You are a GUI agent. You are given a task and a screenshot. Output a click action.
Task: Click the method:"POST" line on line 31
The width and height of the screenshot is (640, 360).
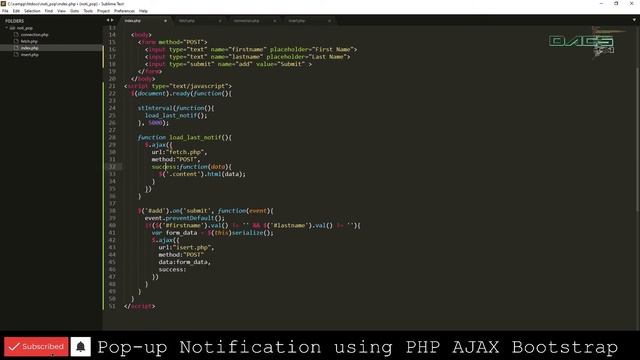(176, 160)
